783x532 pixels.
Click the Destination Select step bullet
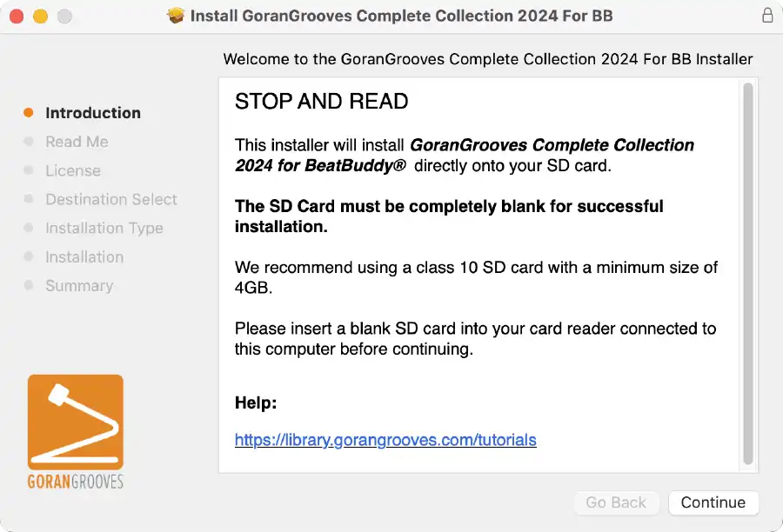[29, 199]
